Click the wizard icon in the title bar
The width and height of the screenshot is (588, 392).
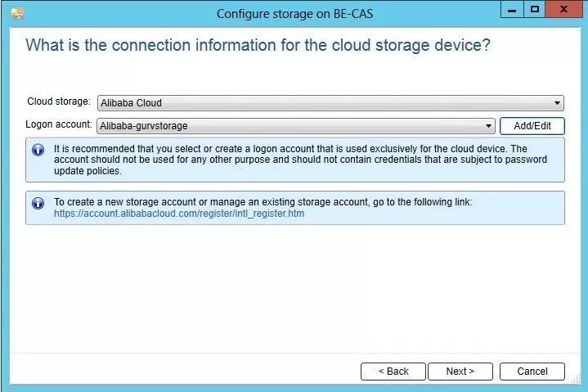[17, 12]
